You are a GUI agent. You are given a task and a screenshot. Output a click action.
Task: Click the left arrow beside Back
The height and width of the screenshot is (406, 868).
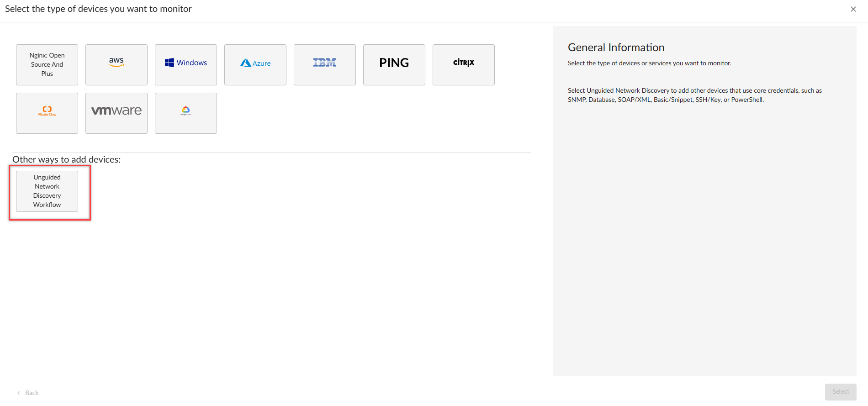20,393
